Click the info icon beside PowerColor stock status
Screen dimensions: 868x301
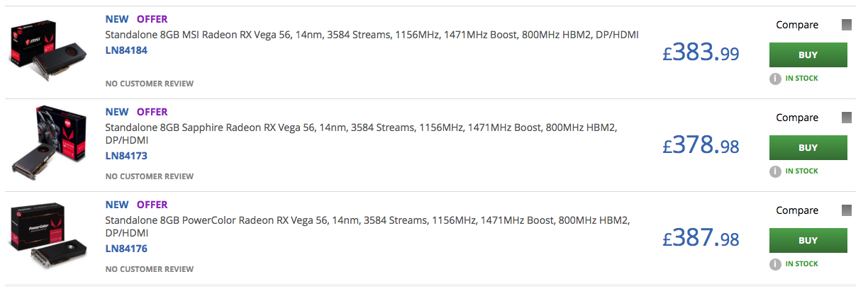click(775, 264)
